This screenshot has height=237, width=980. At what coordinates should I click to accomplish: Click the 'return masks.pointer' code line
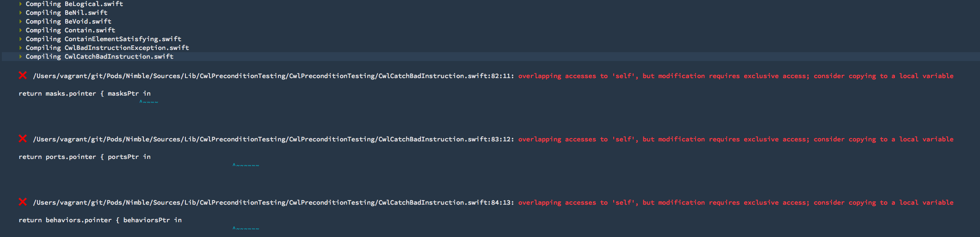point(85,93)
